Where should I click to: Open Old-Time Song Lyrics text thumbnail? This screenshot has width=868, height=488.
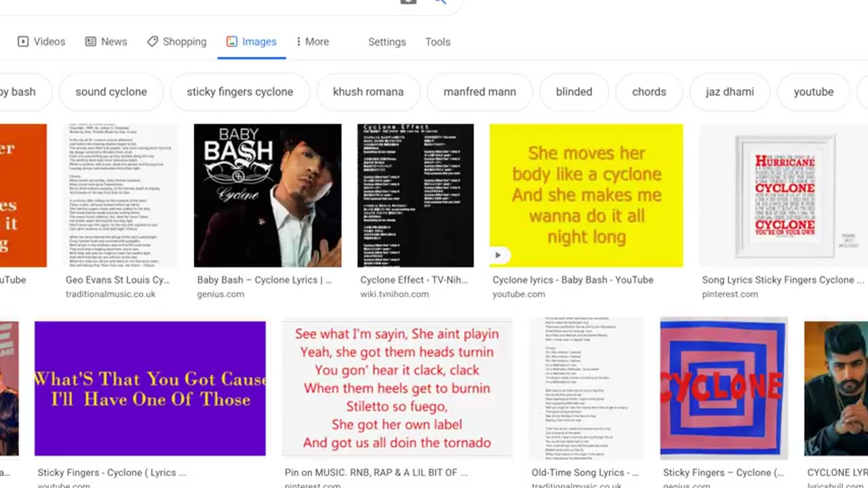(x=587, y=388)
